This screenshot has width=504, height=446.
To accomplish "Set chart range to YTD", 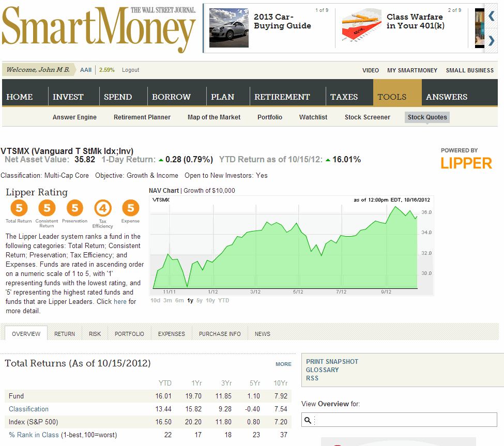I will 223,300.
